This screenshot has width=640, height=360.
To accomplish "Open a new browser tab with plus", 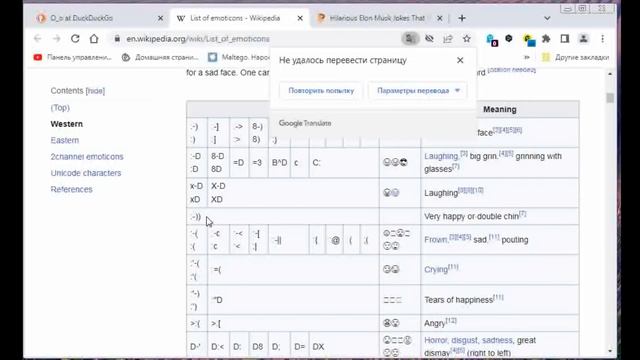I will click(462, 18).
